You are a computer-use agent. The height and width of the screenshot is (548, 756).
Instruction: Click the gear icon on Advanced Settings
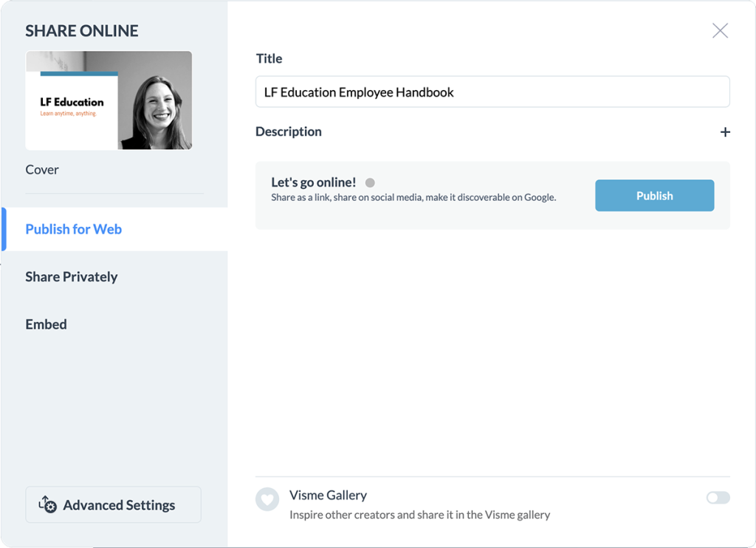click(49, 505)
